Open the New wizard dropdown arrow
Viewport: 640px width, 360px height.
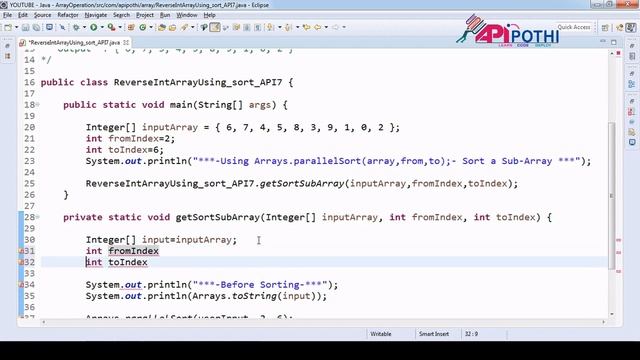point(16,27)
